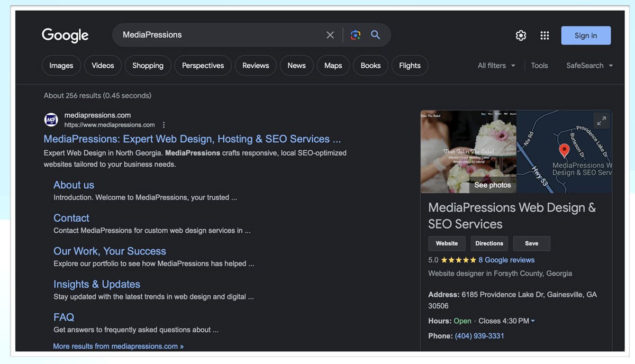Open Google Lens image search icon
635x364 pixels.
(356, 35)
